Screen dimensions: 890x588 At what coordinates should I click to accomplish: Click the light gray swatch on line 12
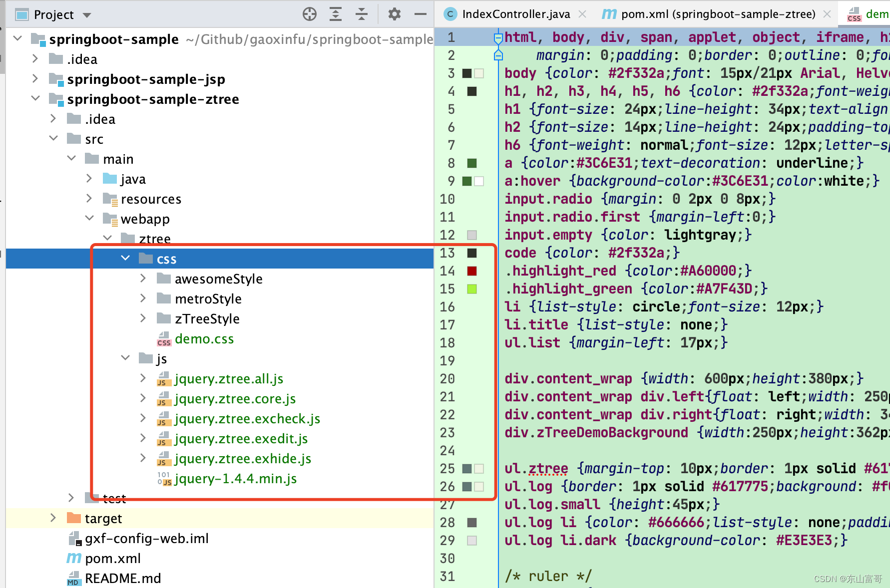point(472,235)
